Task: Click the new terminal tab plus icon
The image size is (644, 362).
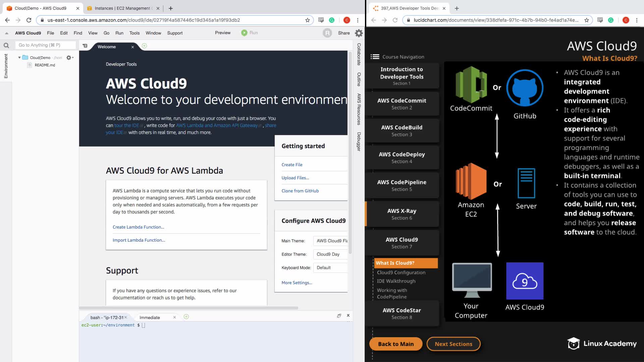Action: pos(186,317)
